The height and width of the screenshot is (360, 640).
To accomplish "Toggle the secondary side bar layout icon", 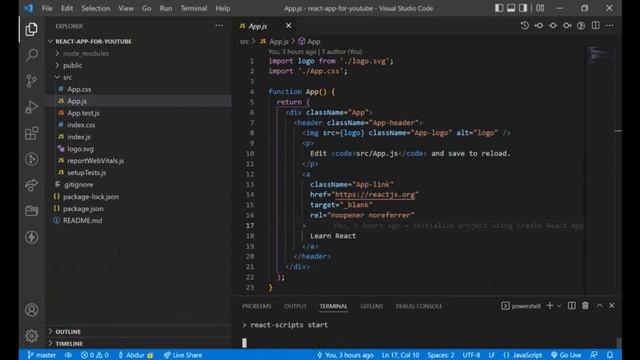I will (x=523, y=8).
